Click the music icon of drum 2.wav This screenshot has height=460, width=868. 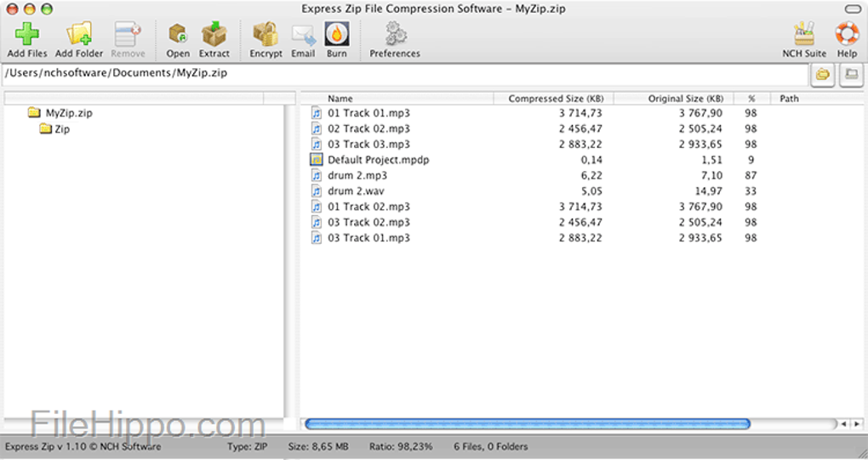tap(316, 190)
